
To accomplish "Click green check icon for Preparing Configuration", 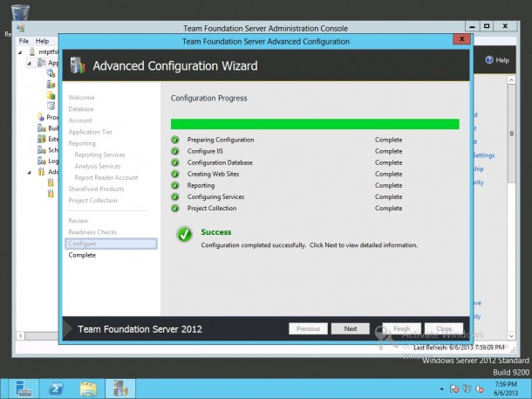I will pyautogui.click(x=175, y=140).
